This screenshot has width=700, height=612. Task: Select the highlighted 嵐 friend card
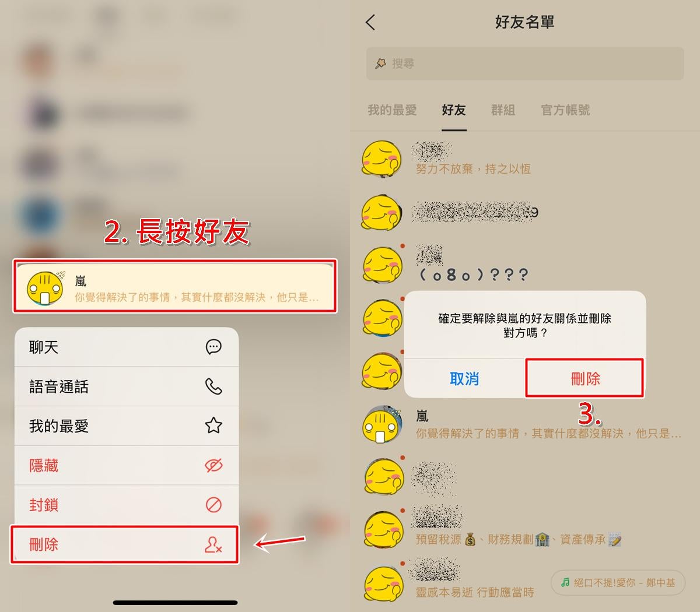[x=175, y=286]
